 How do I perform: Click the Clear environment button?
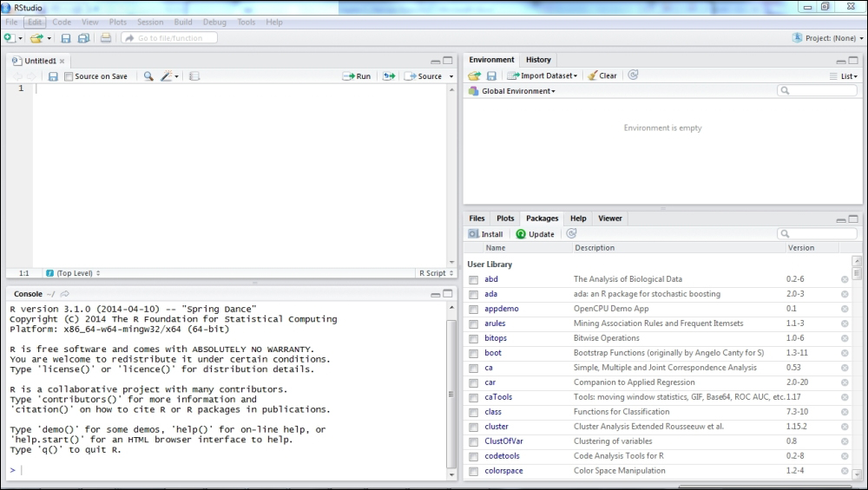(x=602, y=75)
